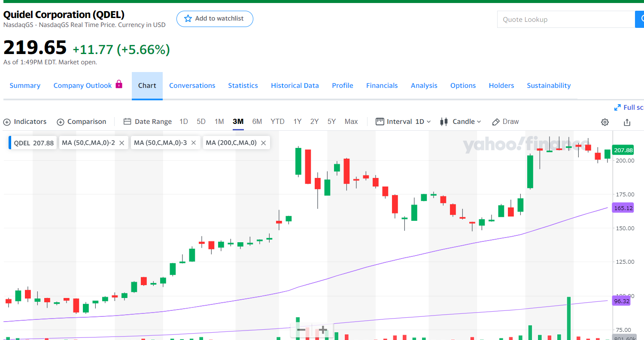Set chart range to 1M

[219, 122]
